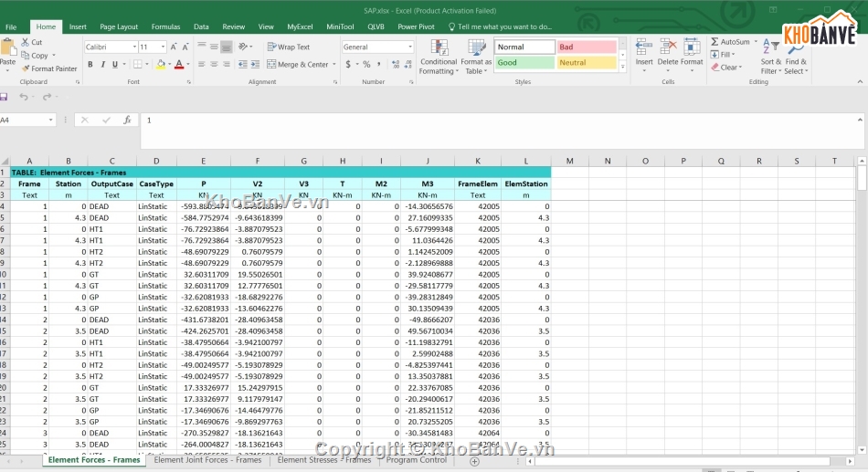The image size is (868, 472).
Task: Click the Insert Function fx icon
Action: tap(127, 121)
